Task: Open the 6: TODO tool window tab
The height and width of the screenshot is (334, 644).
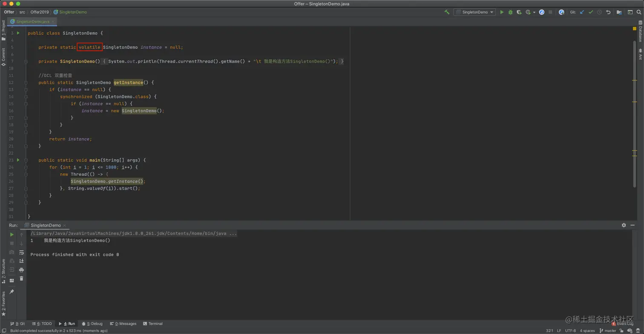Action: (x=42, y=324)
